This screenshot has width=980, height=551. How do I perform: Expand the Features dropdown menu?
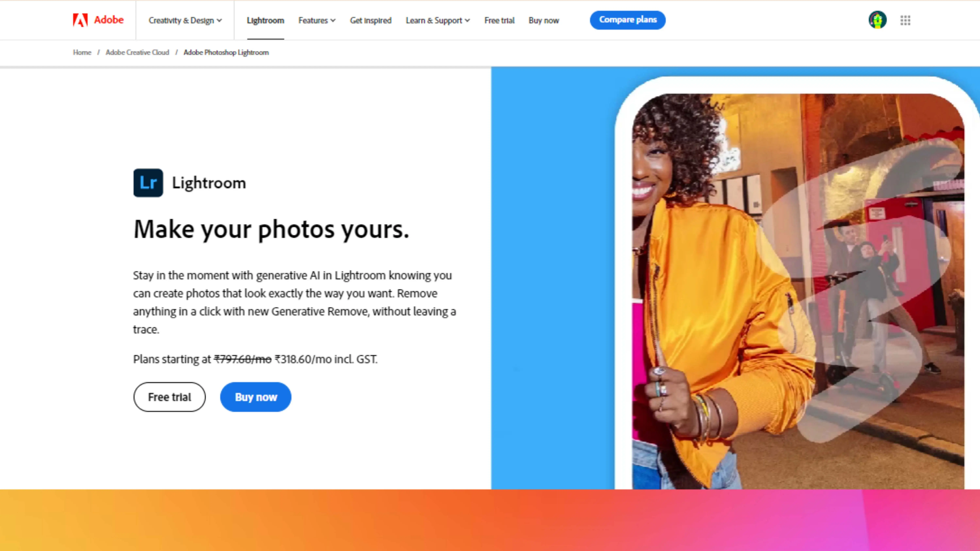(317, 21)
